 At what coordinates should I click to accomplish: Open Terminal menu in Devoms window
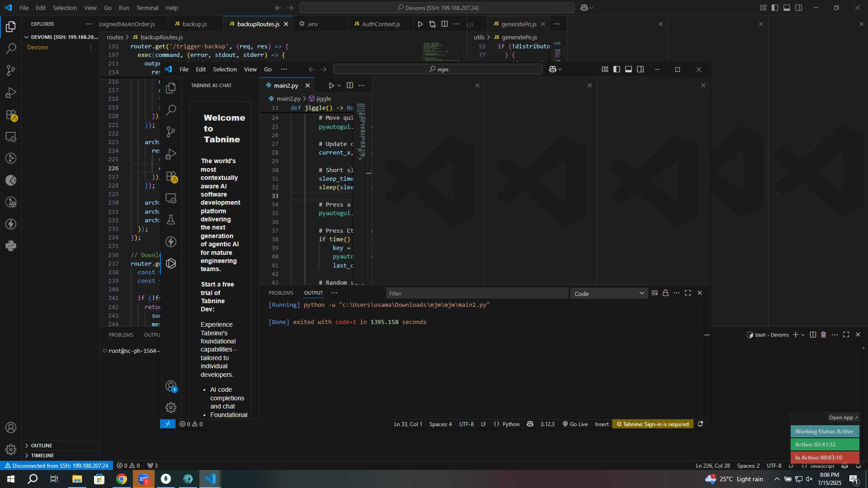[147, 8]
